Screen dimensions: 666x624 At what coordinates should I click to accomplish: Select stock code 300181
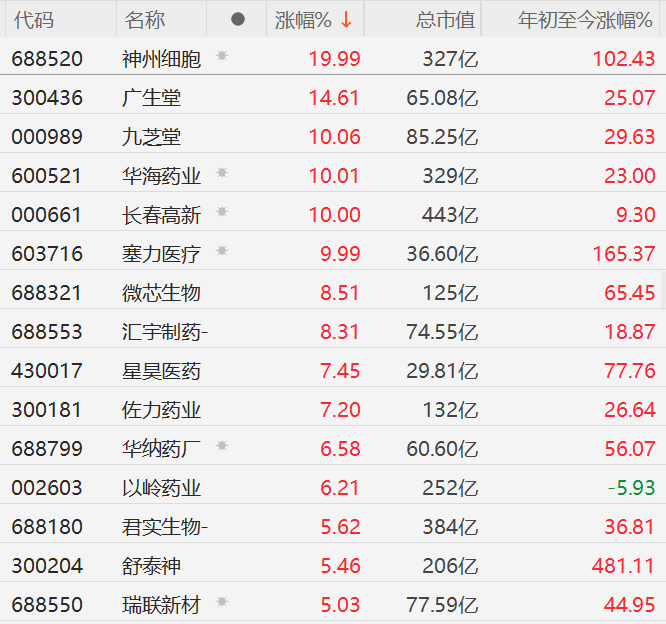[x=47, y=410]
